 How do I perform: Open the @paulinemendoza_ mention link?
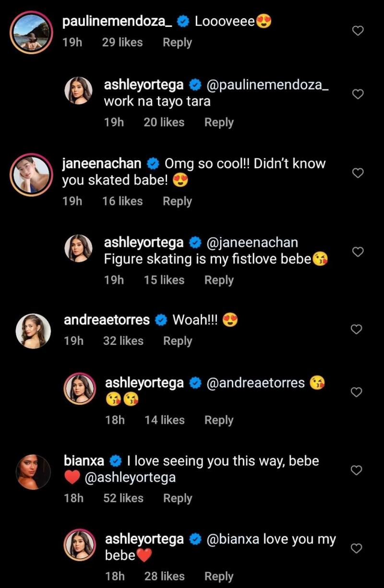click(267, 85)
